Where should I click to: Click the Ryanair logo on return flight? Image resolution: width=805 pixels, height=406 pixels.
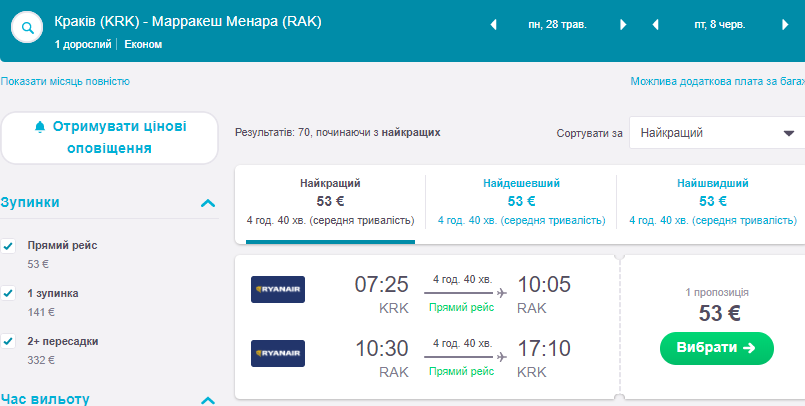pyautogui.click(x=278, y=354)
